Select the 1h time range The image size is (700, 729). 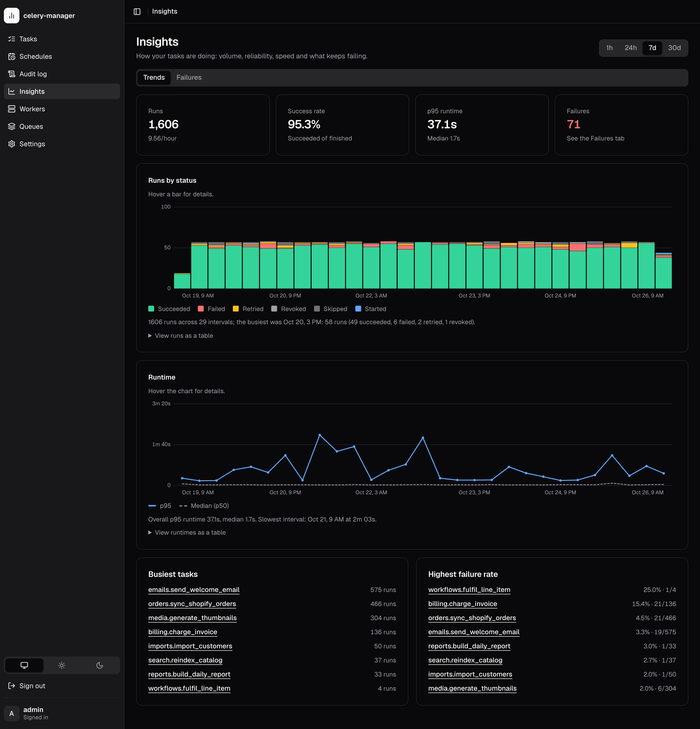click(x=609, y=48)
